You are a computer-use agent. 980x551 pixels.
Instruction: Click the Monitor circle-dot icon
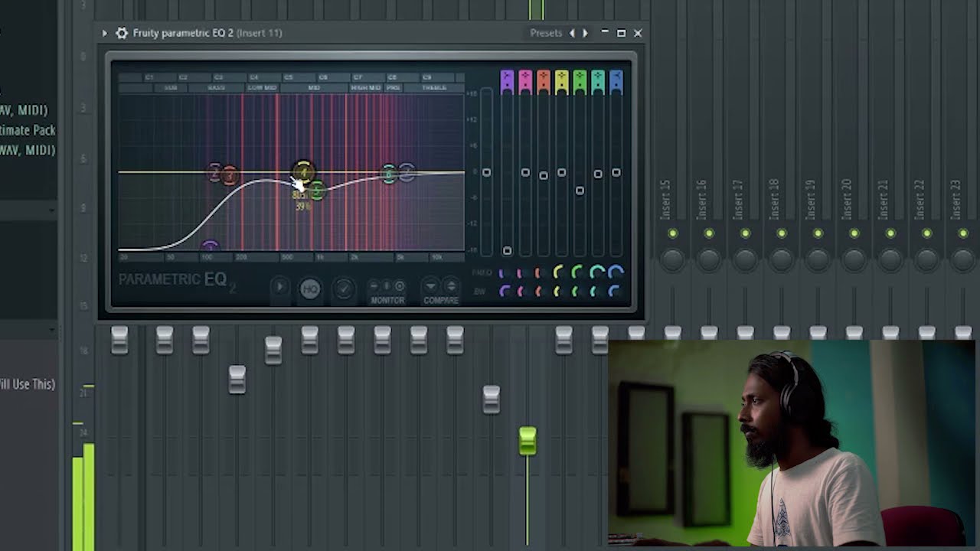tap(400, 286)
